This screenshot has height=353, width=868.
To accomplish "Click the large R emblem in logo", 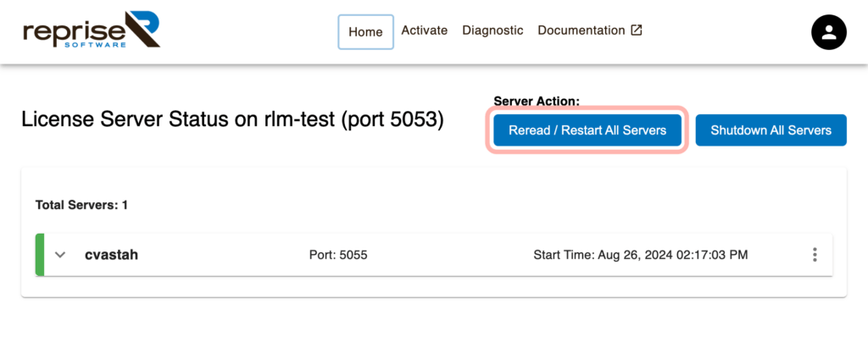I will (x=141, y=29).
